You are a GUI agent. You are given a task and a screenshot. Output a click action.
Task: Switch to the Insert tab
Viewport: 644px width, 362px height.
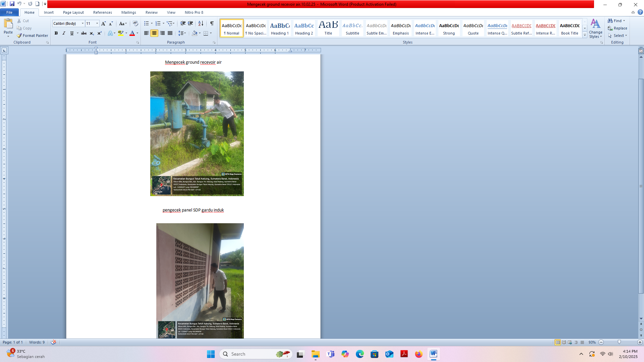(x=49, y=12)
